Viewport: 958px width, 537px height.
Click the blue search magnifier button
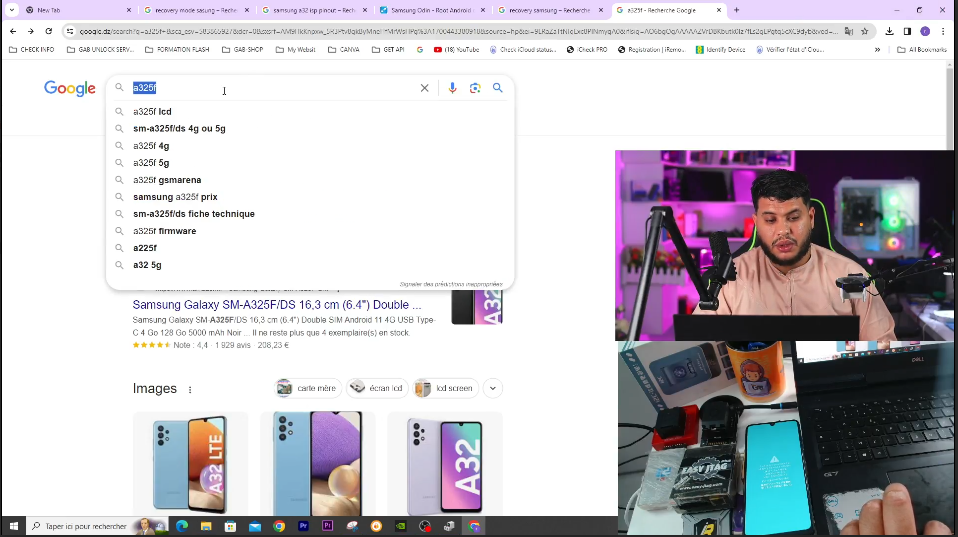(x=498, y=88)
